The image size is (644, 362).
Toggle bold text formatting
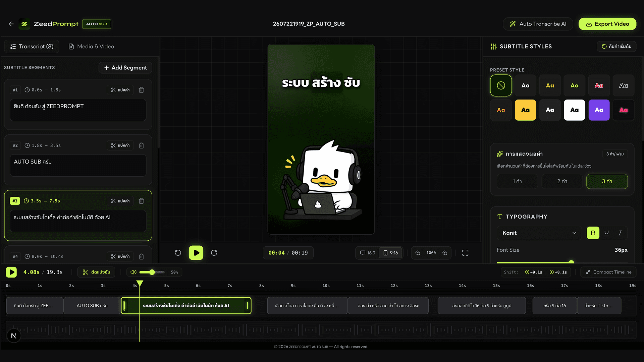pos(593,233)
